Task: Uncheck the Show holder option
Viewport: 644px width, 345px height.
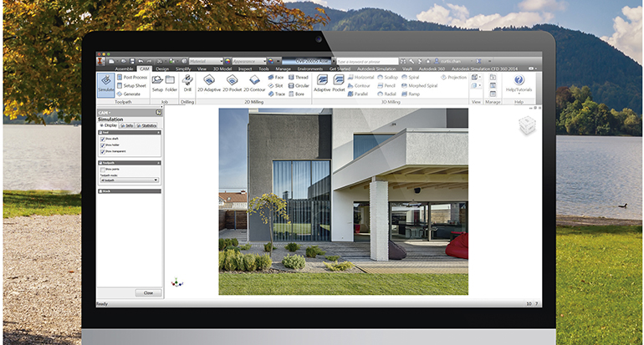Action: (x=103, y=145)
